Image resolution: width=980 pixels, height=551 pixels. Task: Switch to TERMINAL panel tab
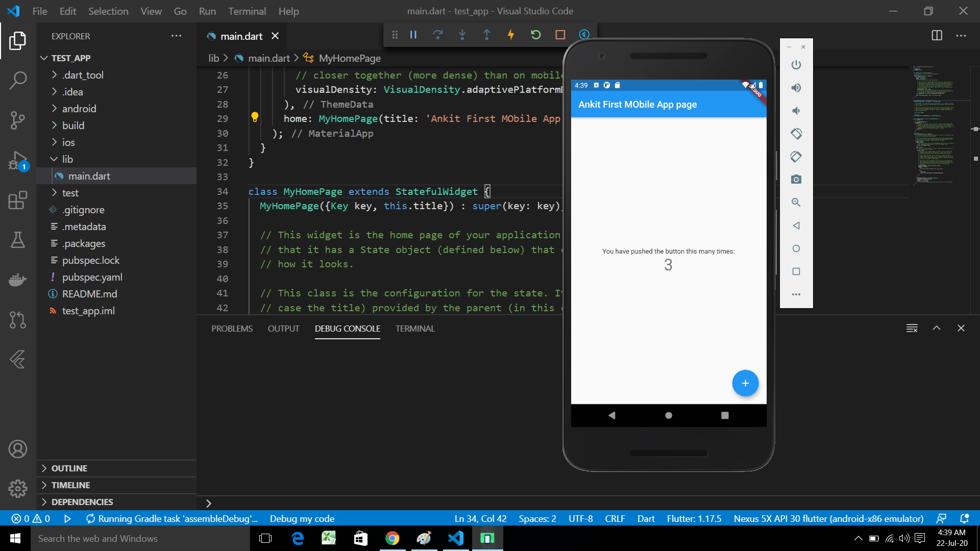[415, 329]
